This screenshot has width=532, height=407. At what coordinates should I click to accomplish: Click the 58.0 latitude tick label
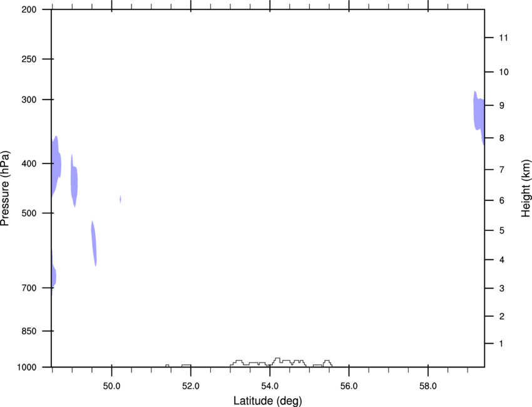428,386
